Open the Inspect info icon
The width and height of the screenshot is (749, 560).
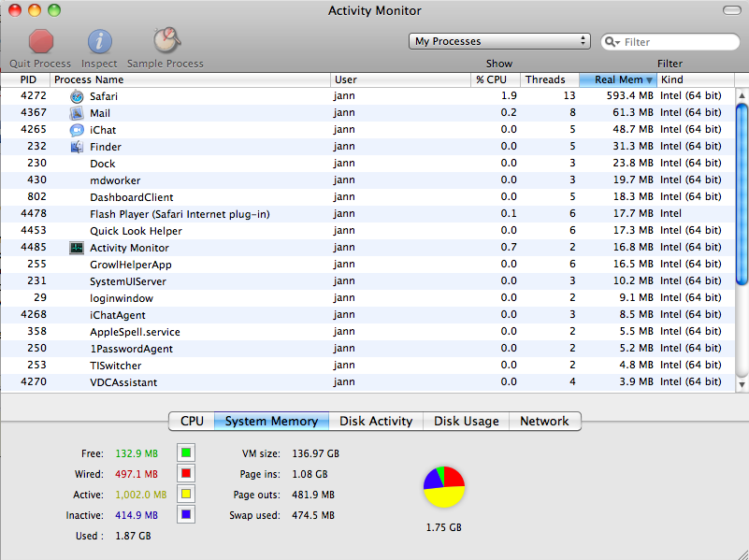pos(99,41)
